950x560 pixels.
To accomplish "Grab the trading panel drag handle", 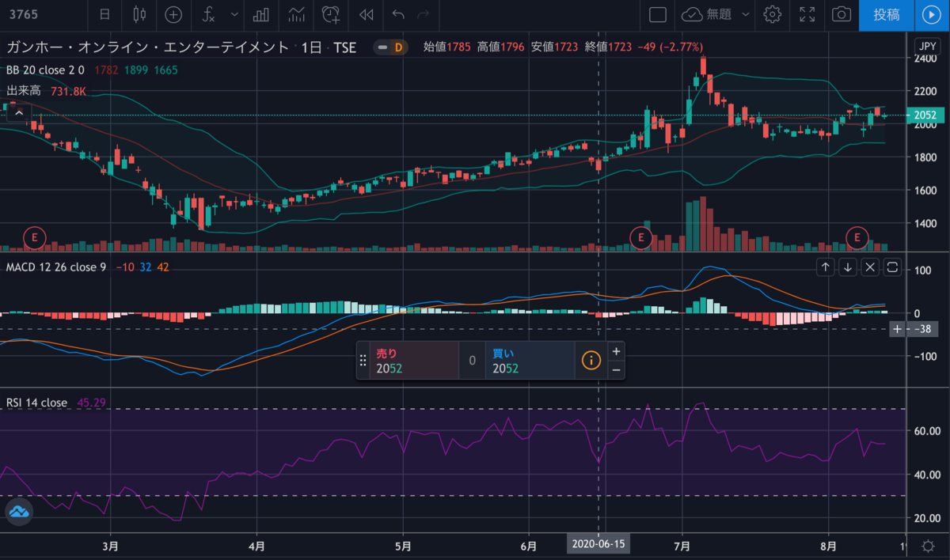I will (x=363, y=361).
